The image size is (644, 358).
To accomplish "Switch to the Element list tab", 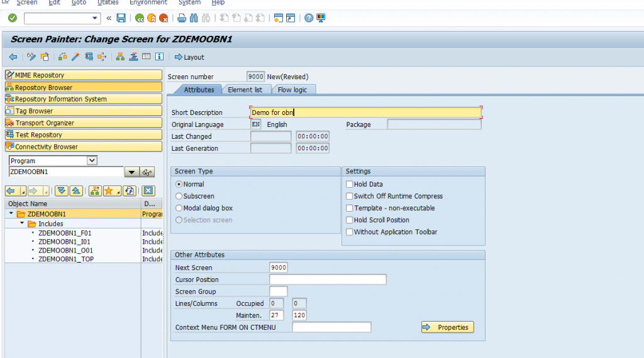I will pos(245,90).
